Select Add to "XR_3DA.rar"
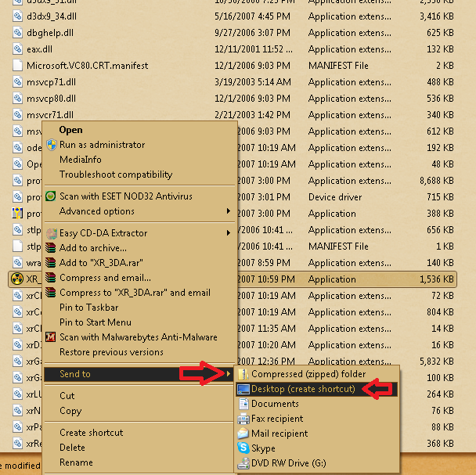Screen dimensions: 476x475 [101, 262]
